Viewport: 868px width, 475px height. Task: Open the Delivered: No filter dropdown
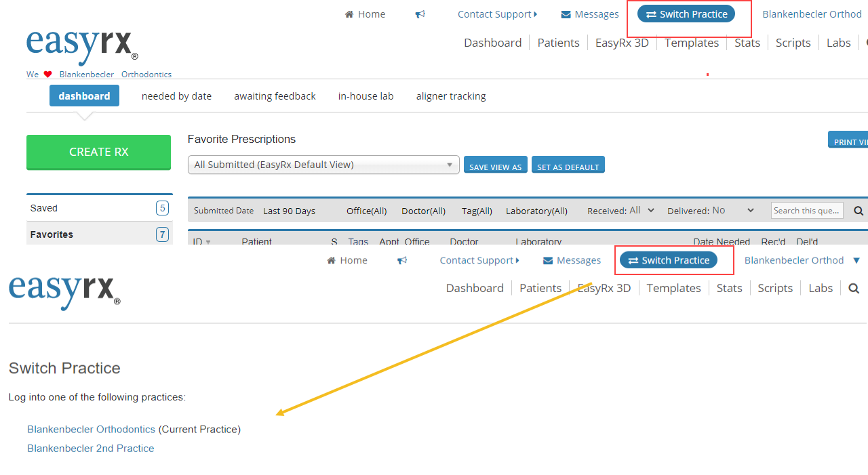coord(732,211)
